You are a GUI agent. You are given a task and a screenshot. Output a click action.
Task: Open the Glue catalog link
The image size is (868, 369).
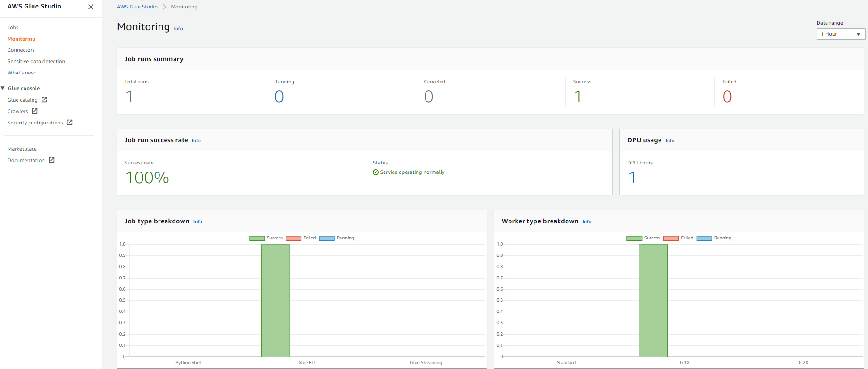pyautogui.click(x=23, y=100)
